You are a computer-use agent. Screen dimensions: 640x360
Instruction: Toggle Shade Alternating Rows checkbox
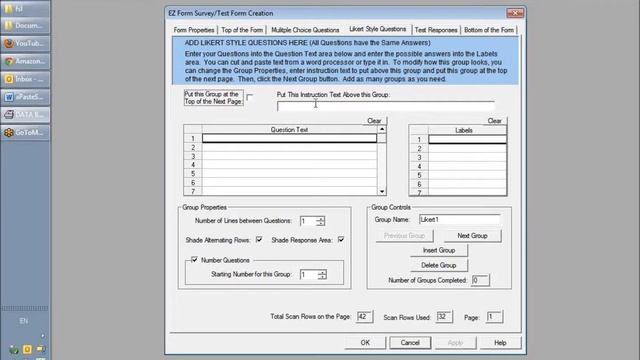pos(259,240)
